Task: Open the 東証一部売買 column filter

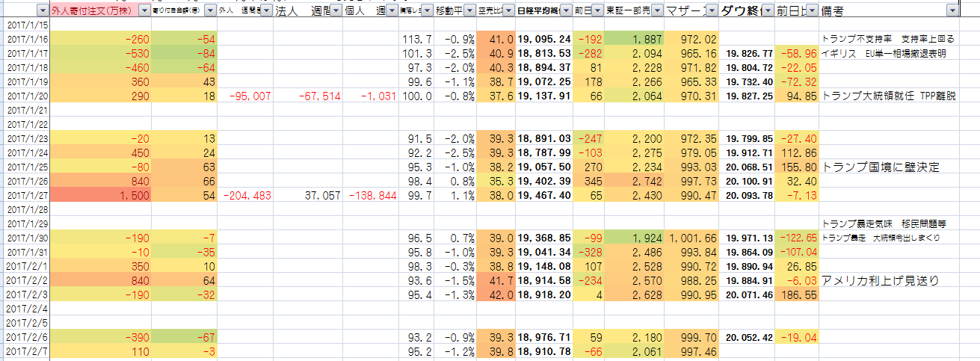Action: (x=656, y=11)
